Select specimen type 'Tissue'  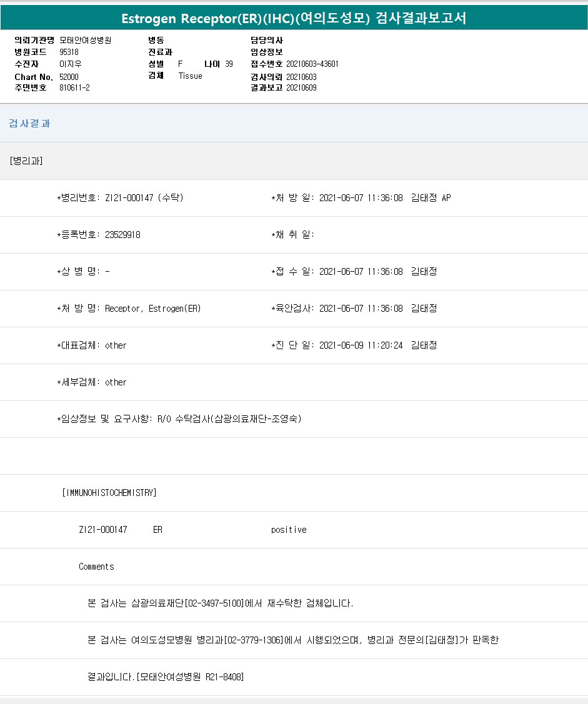(191, 76)
